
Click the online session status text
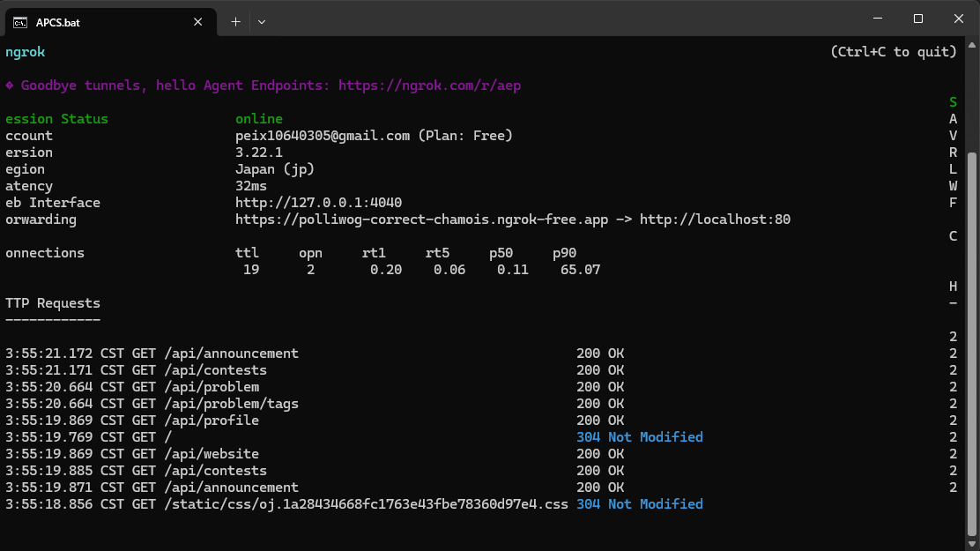click(x=259, y=119)
